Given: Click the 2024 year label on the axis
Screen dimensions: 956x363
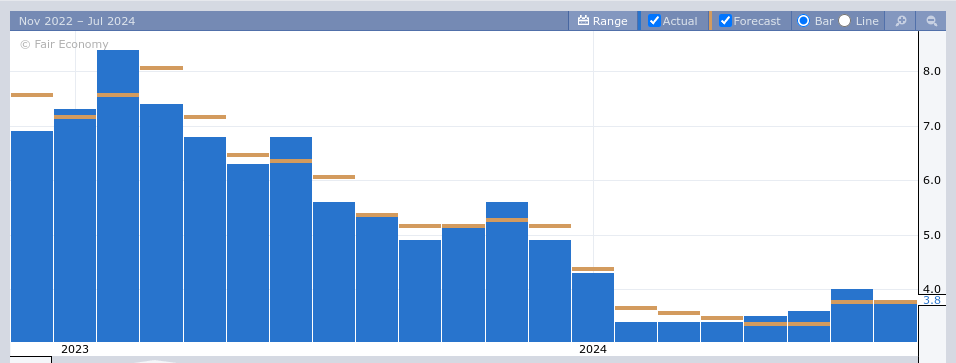Looking at the screenshot, I should 593,350.
